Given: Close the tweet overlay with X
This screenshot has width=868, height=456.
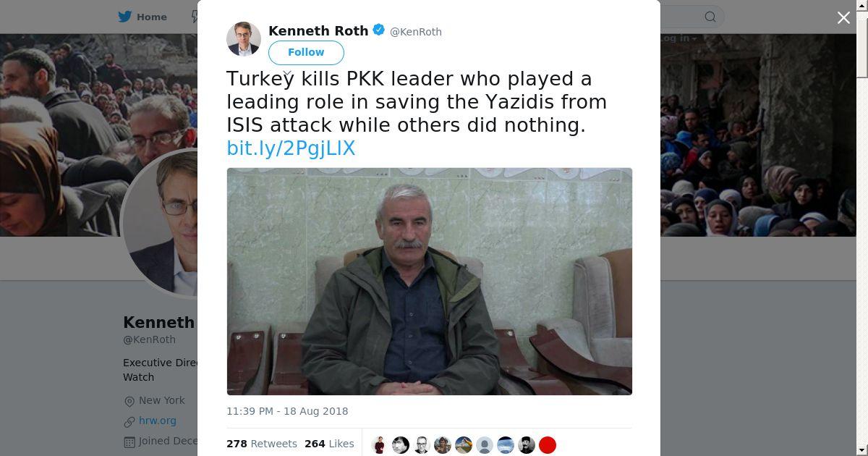Looking at the screenshot, I should [843, 17].
